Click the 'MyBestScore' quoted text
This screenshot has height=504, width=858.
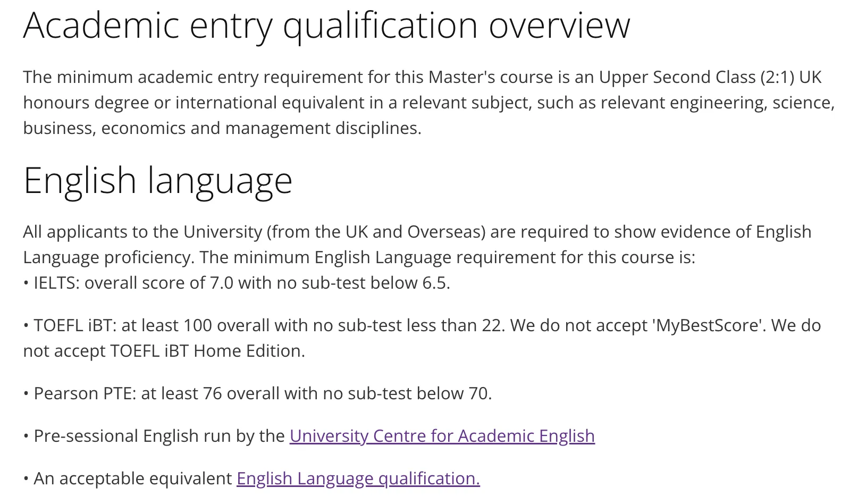tap(707, 325)
